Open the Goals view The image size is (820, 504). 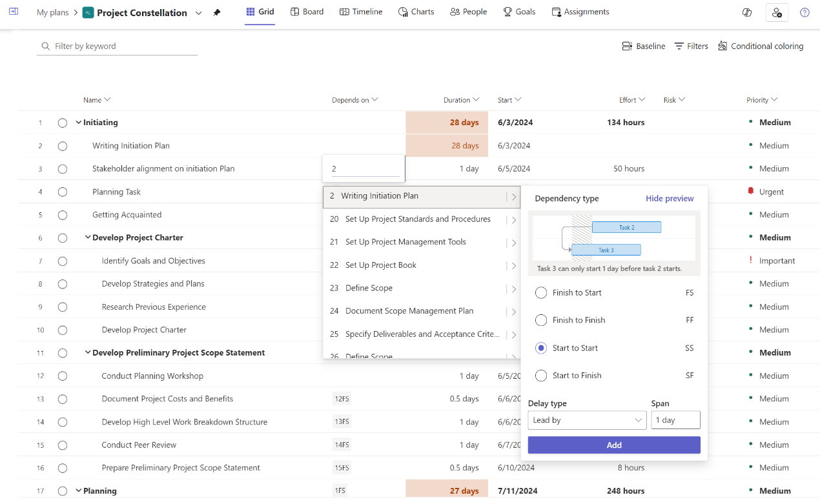(519, 11)
